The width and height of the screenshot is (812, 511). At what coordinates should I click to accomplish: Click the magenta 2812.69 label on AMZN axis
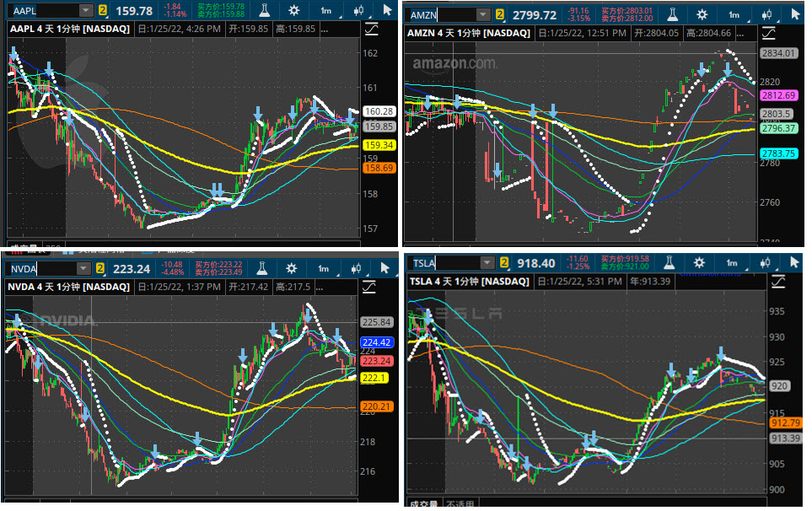[x=778, y=95]
